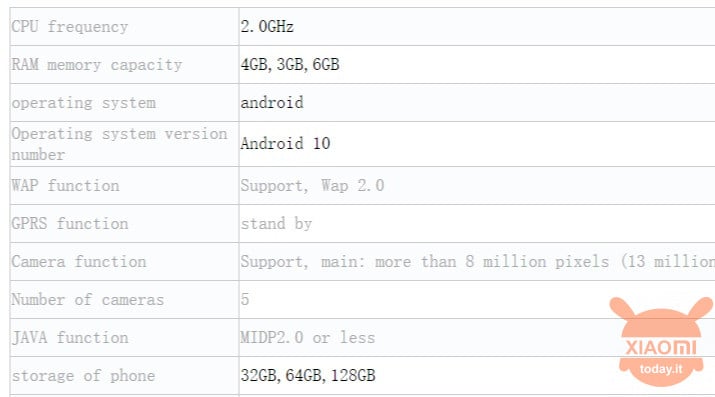This screenshot has height=397, width=715.
Task: Click the 2.0GHz value cell
Action: (x=477, y=26)
